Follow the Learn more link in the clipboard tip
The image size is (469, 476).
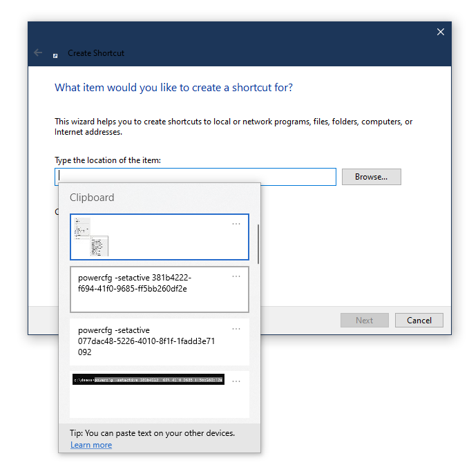(x=90, y=445)
